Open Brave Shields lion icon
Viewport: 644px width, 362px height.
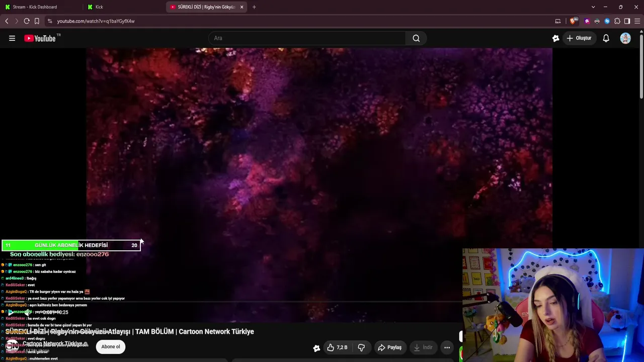click(573, 21)
